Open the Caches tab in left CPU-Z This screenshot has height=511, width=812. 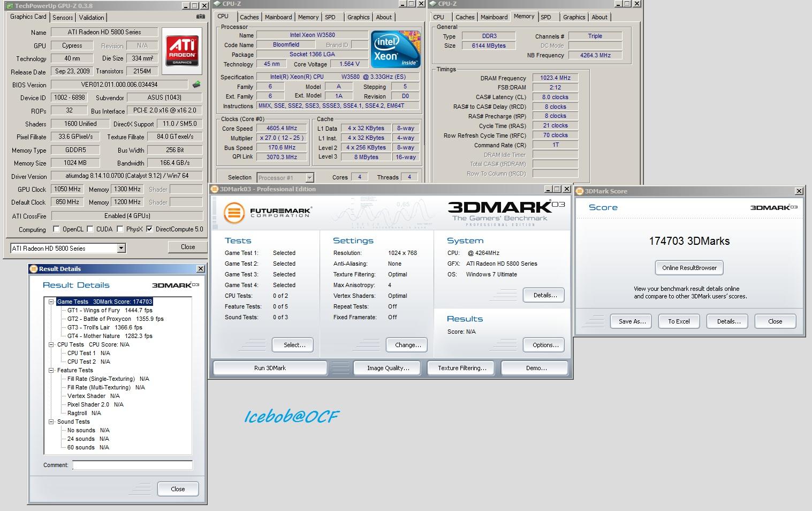coord(249,17)
